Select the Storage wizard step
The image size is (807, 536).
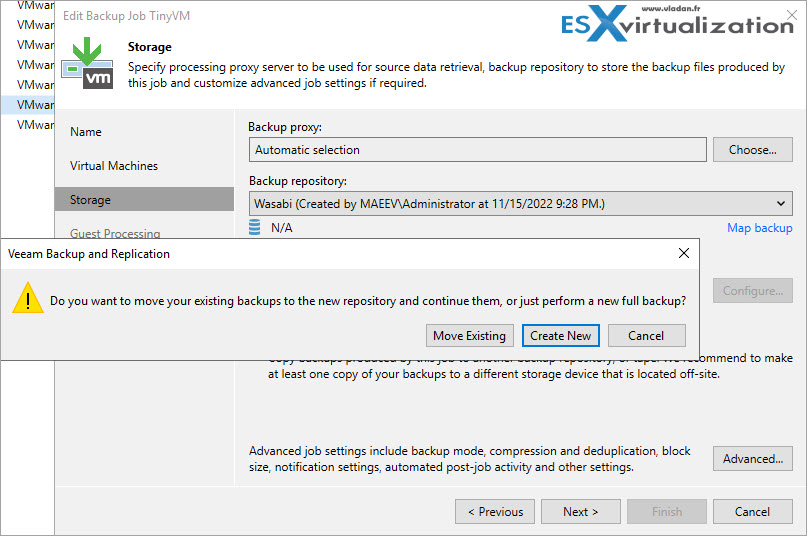coord(144,199)
